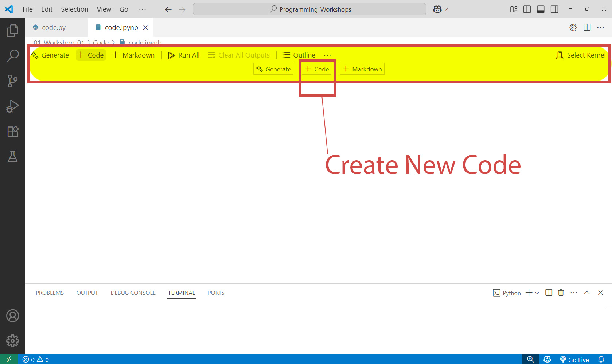Screen dimensions: 612x364
Task: Open remote window indicator in status bar
Action: pos(9,359)
